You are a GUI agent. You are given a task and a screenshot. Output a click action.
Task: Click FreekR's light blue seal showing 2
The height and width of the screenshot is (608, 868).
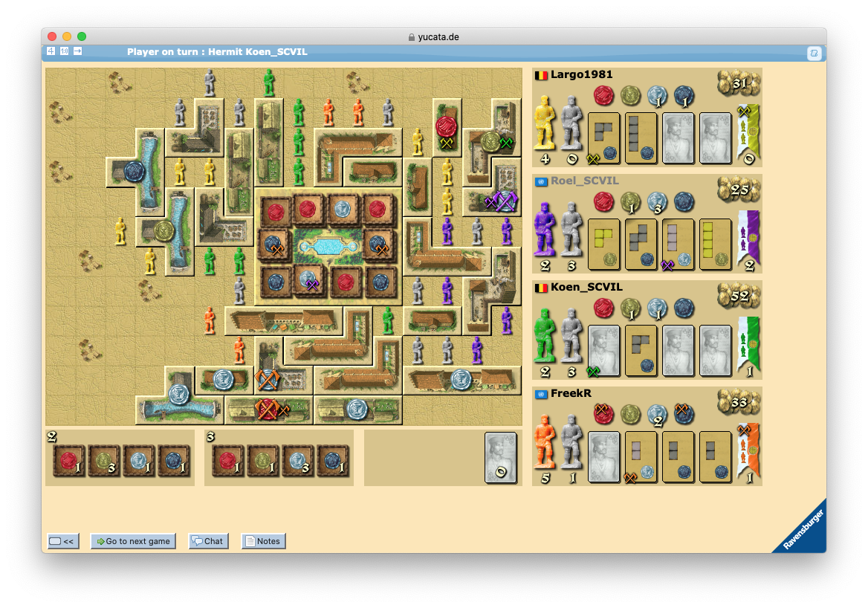[657, 415]
